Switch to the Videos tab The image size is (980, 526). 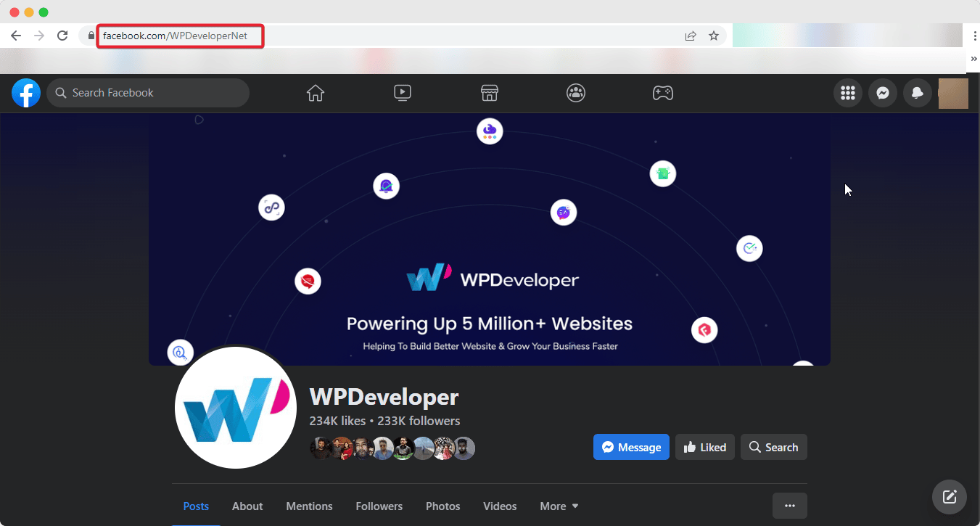500,506
